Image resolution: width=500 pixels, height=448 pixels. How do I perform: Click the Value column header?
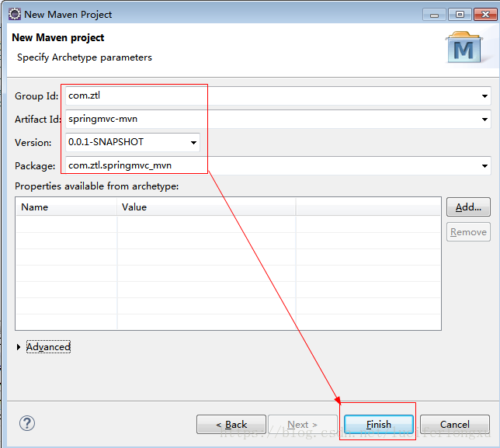pyautogui.click(x=207, y=207)
